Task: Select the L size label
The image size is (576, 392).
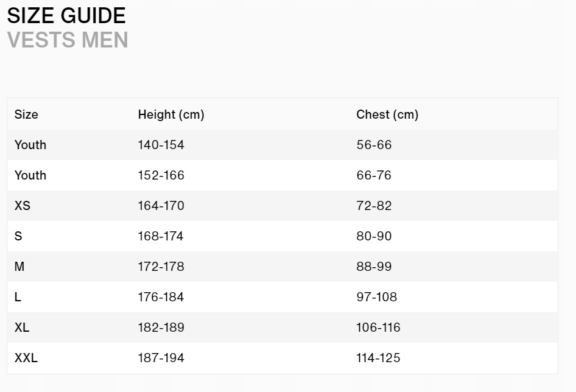Action: [18, 297]
